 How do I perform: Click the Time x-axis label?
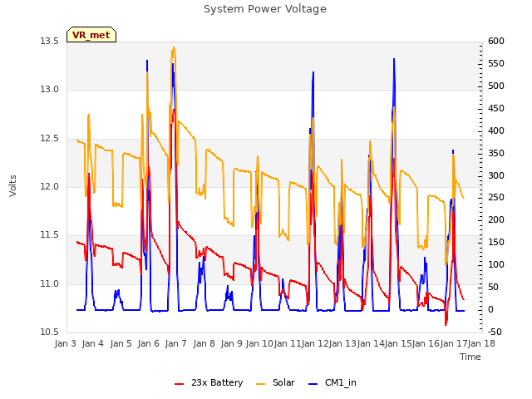tap(470, 357)
